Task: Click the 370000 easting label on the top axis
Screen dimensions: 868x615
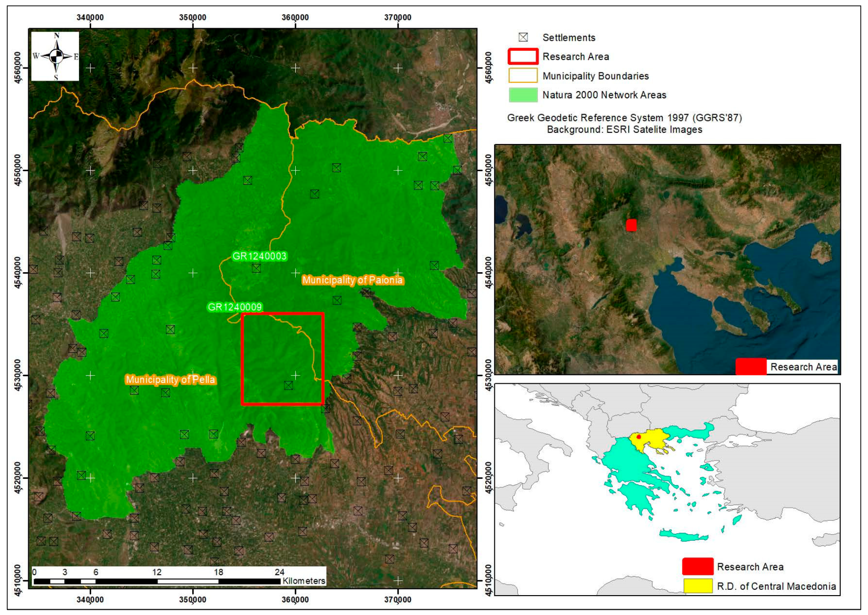Action: [398, 17]
